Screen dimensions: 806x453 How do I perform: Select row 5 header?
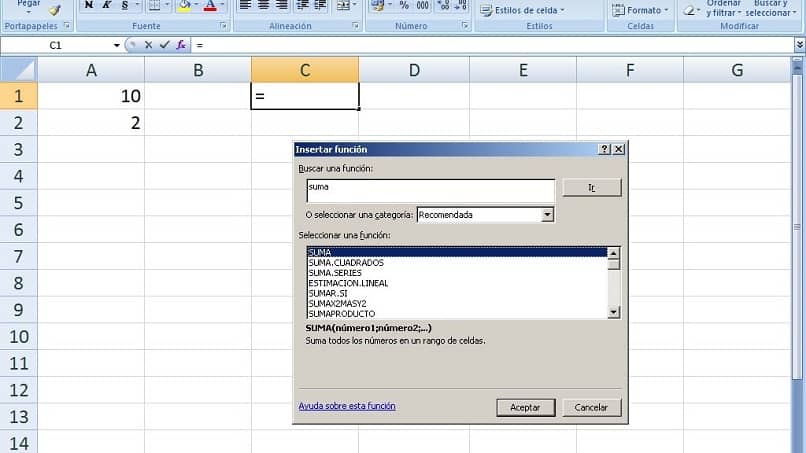(19, 203)
